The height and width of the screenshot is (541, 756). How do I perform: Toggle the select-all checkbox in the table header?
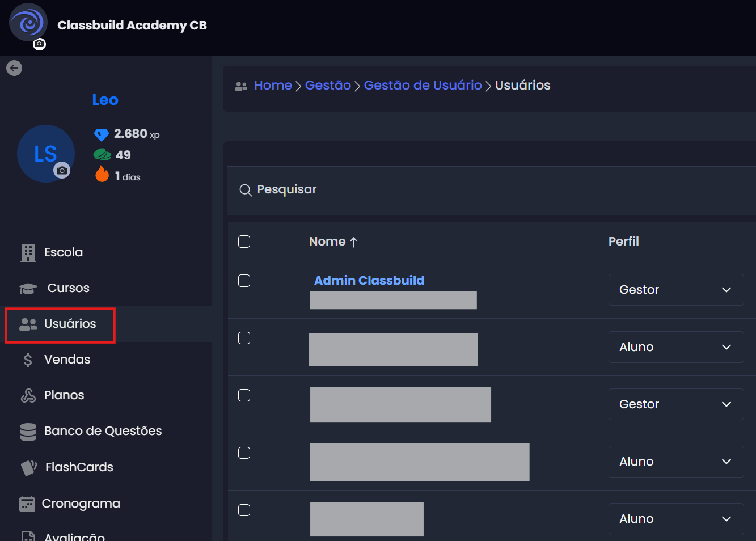(244, 242)
